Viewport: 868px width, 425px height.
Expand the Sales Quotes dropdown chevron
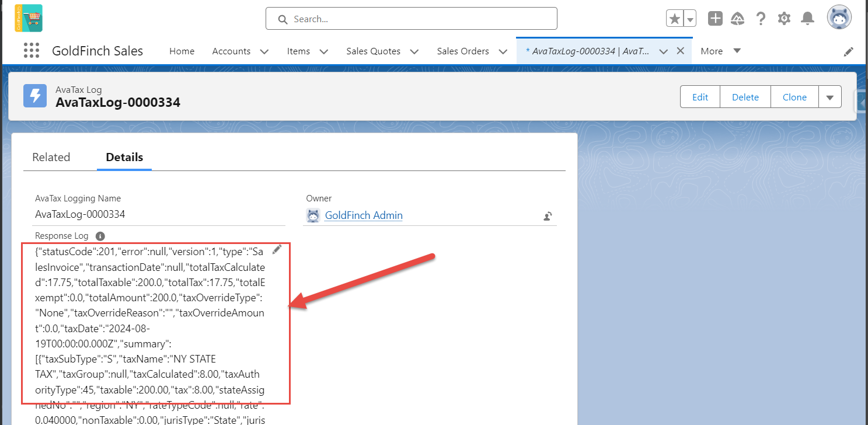414,51
